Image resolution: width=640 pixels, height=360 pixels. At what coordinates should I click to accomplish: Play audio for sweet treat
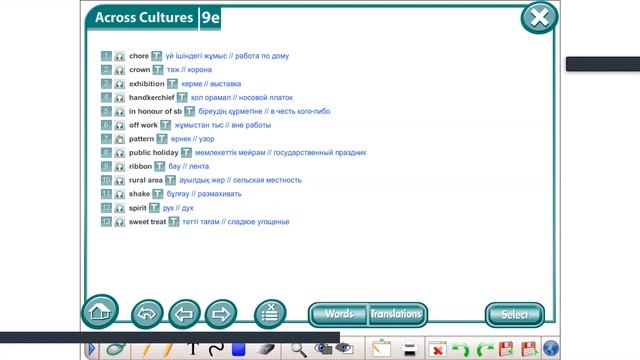(x=119, y=222)
